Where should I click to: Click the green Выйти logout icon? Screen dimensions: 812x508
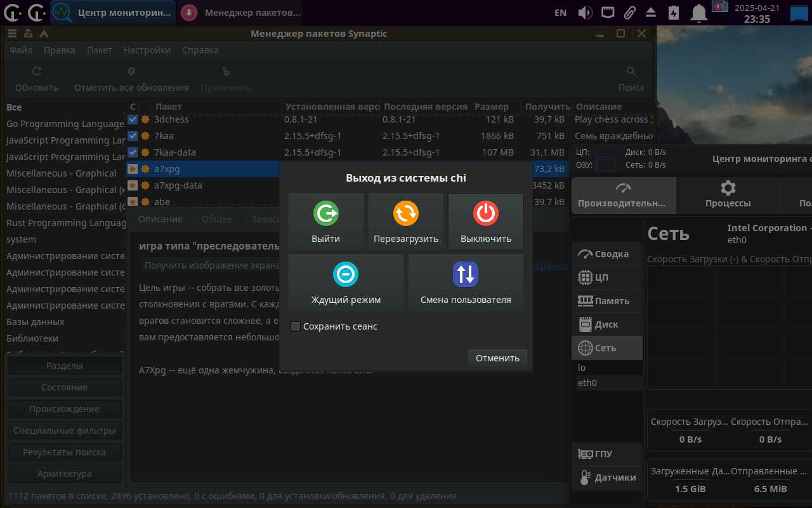point(326,213)
